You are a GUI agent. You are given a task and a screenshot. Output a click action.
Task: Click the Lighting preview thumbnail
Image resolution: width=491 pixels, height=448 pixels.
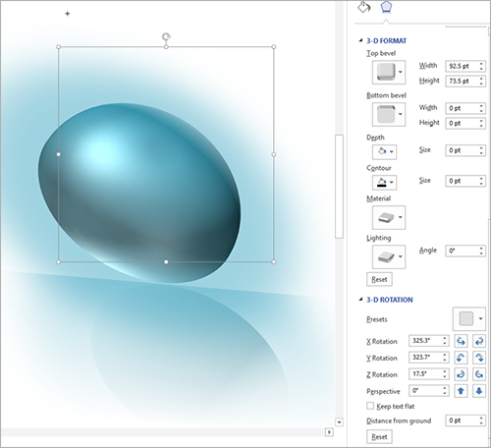(386, 257)
